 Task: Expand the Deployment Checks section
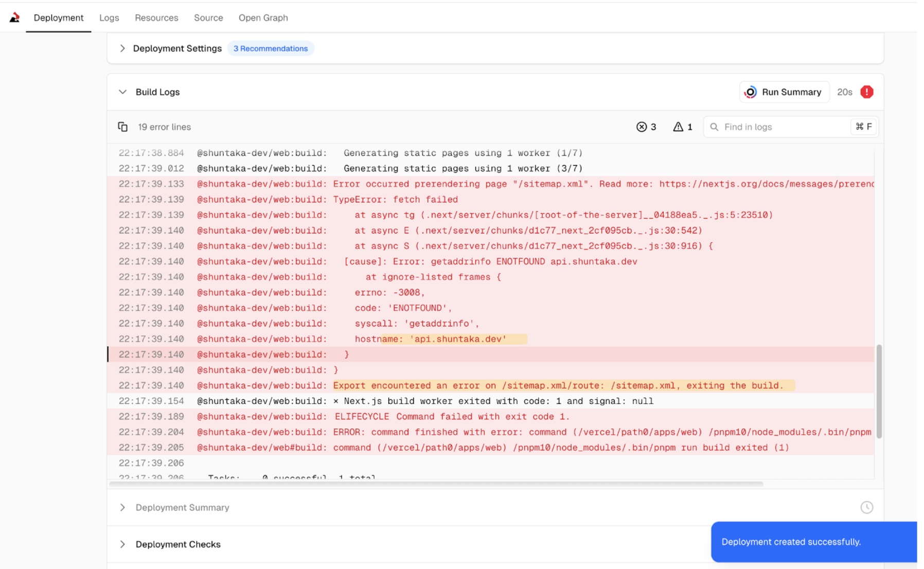click(122, 544)
